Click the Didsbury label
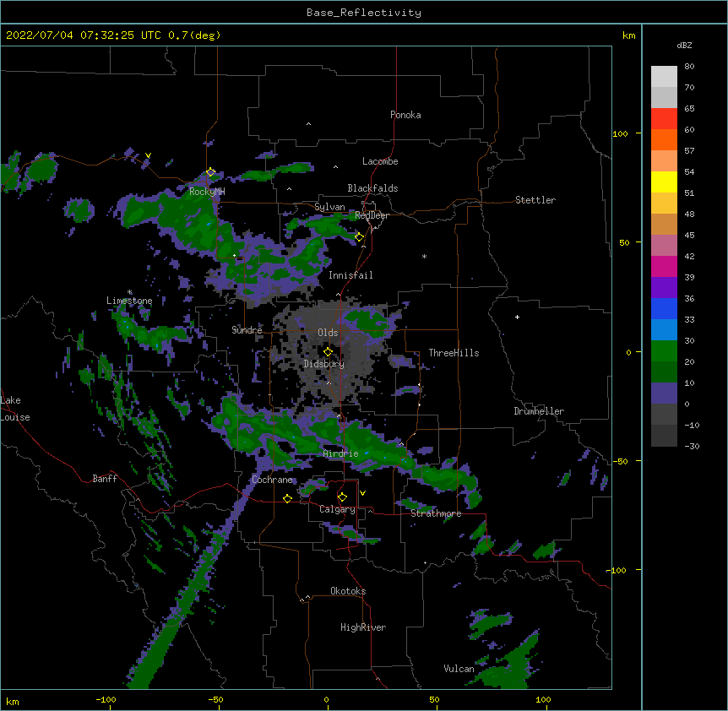 coord(324,364)
